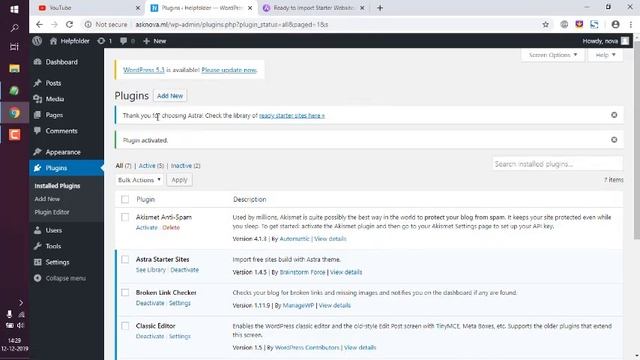This screenshot has width=640, height=360.
Task: Open the ready starter sites link
Action: [292, 116]
